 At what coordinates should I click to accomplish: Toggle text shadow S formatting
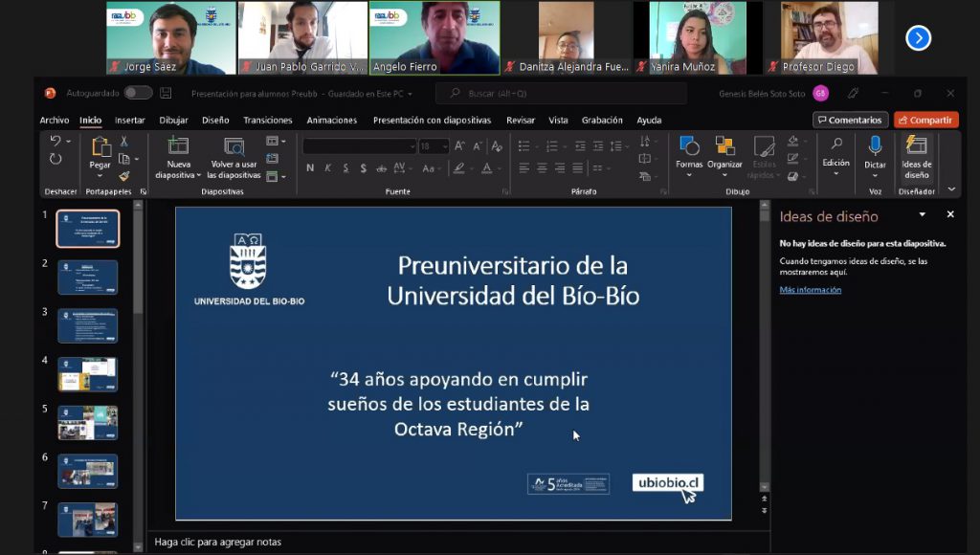[x=363, y=168]
